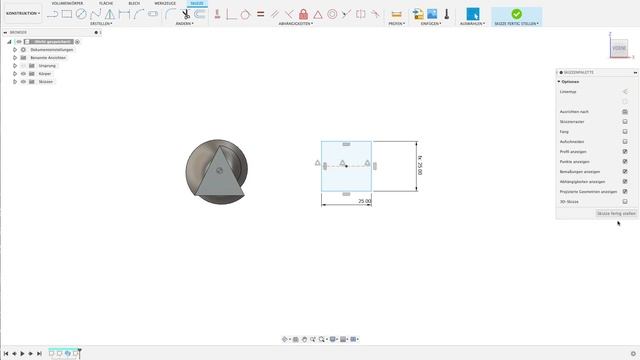Toggle Skizzenraster checkbox
Image resolution: width=640 pixels, height=360 pixels.
click(625, 122)
